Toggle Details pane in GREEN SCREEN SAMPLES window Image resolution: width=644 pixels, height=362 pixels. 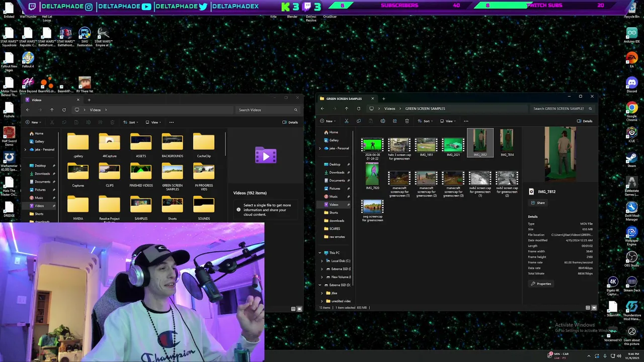tap(585, 121)
